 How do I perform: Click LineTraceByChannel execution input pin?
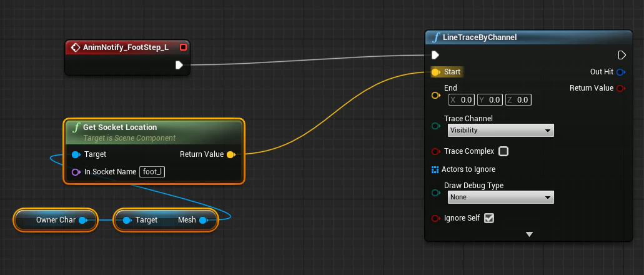pyautogui.click(x=435, y=55)
